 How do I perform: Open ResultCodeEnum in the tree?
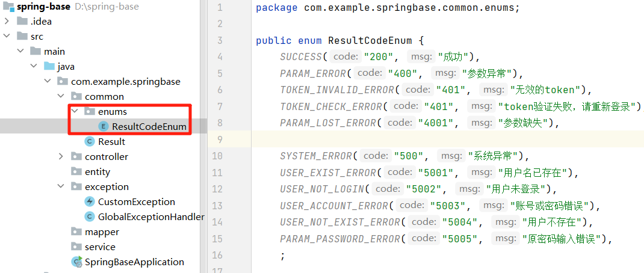click(149, 126)
